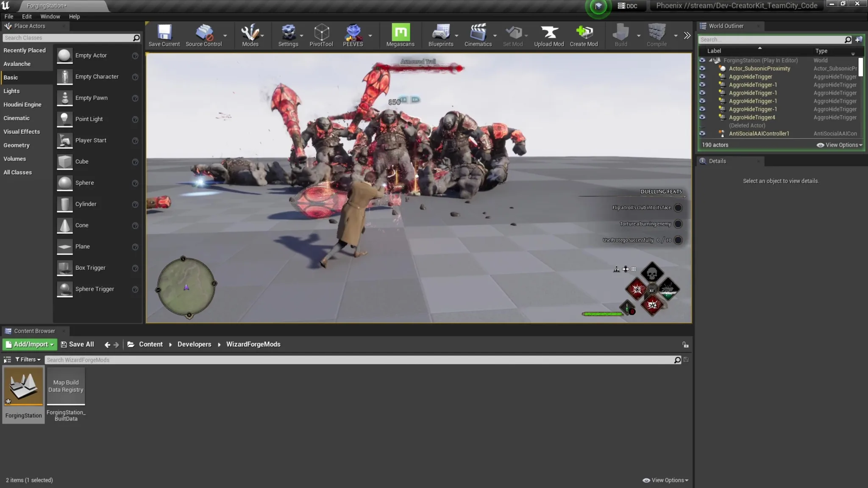
Task: Click the Upload Mod icon
Action: pos(549,36)
